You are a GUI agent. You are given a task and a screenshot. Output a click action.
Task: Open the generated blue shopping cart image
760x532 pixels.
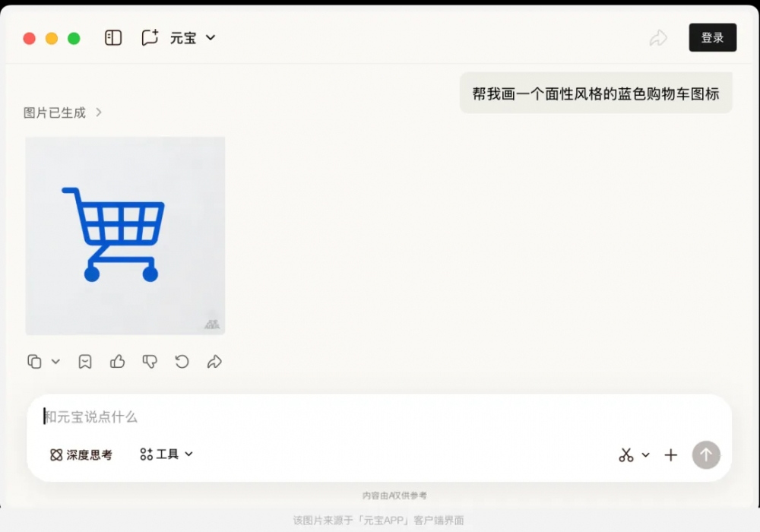125,236
